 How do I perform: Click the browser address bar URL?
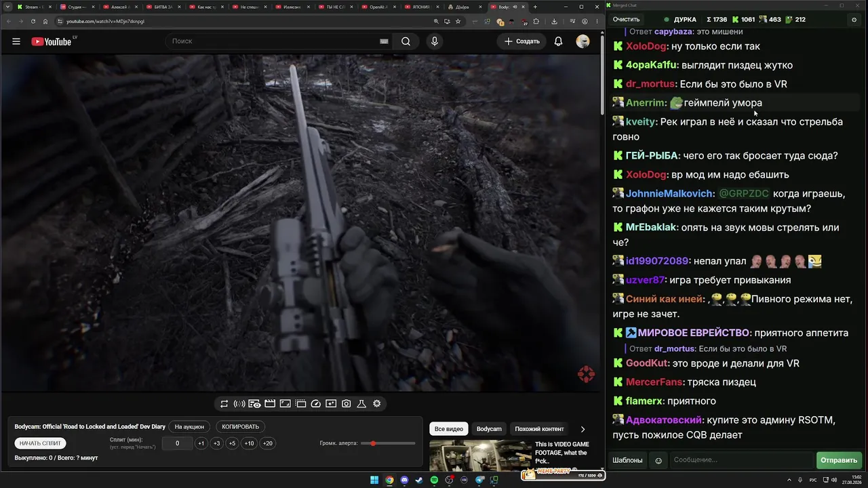coord(105,21)
